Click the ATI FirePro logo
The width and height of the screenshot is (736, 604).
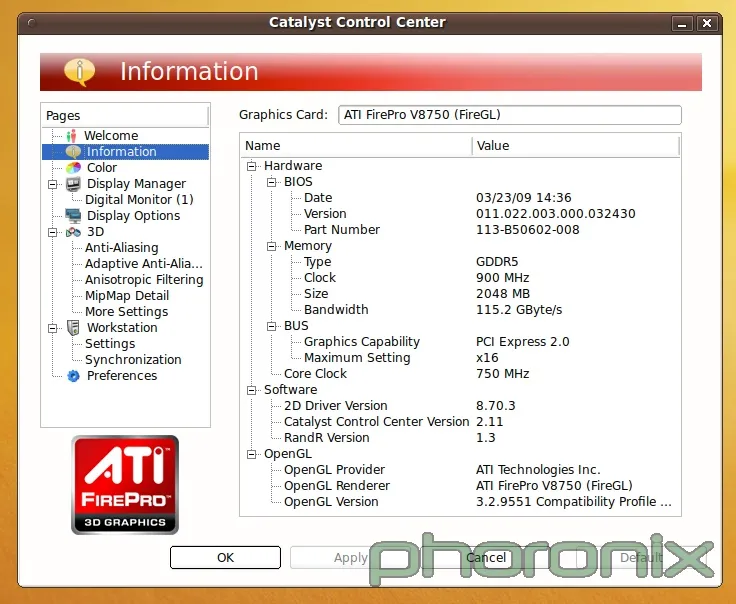click(125, 484)
